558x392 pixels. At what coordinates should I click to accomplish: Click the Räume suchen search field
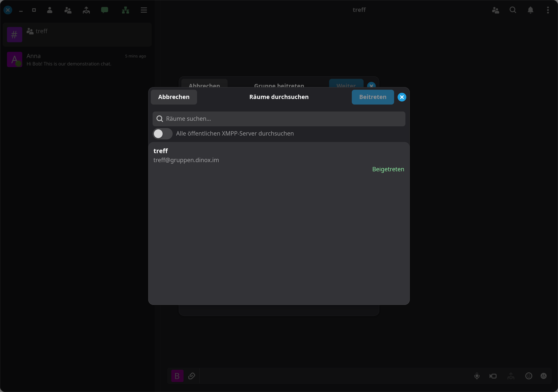[x=279, y=119]
